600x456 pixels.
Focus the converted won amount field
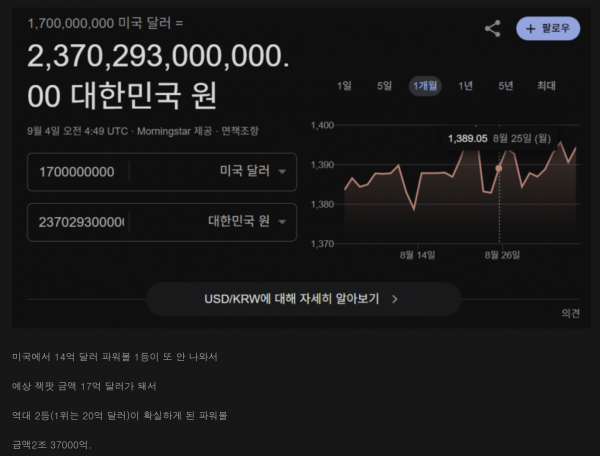78,221
